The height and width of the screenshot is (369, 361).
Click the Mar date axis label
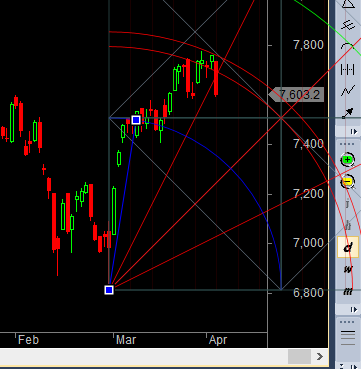pos(126,340)
